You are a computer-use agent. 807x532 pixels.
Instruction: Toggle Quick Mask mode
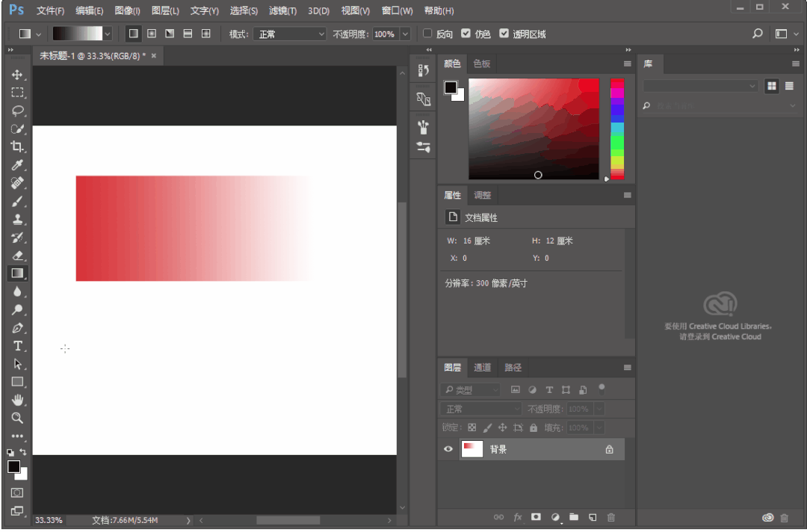[x=17, y=492]
